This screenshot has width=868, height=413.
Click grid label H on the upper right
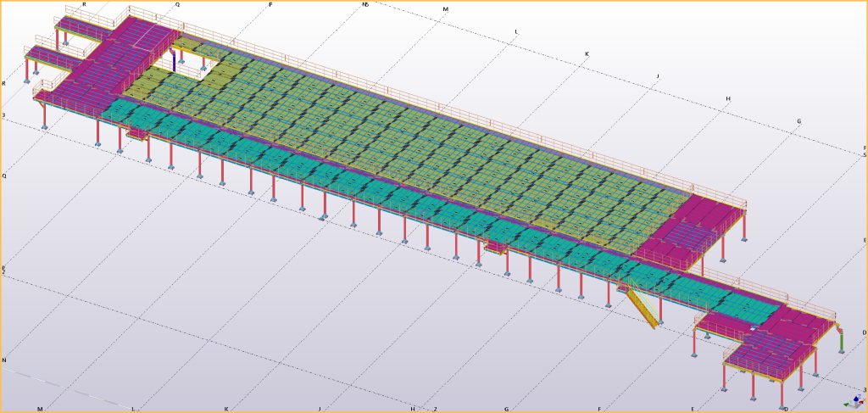tap(727, 98)
